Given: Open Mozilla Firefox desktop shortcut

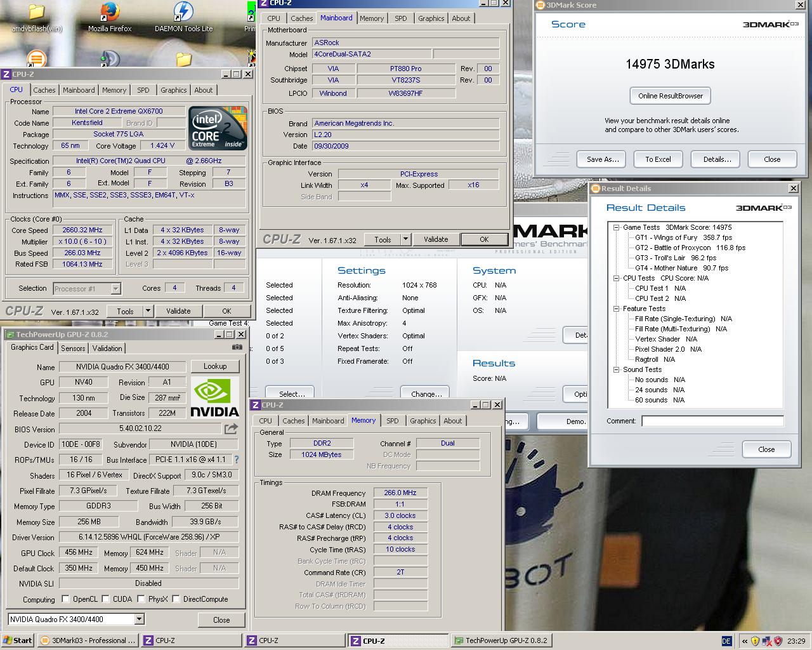Looking at the screenshot, I should (x=110, y=13).
